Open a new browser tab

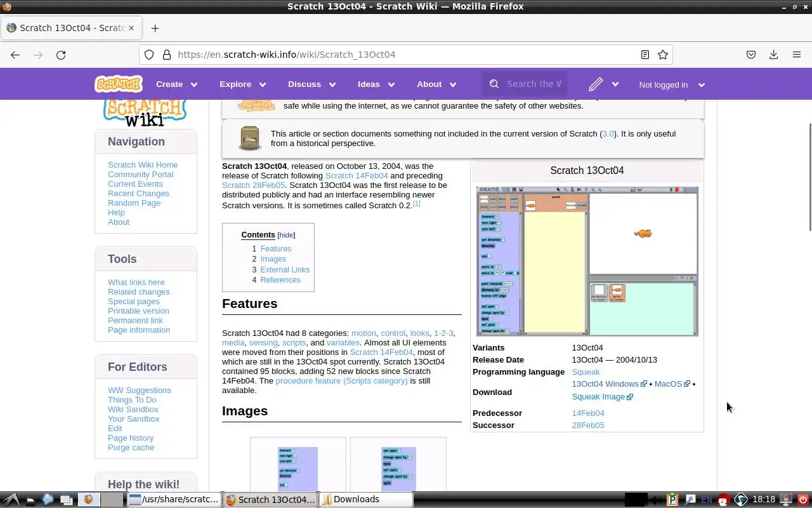155,28
